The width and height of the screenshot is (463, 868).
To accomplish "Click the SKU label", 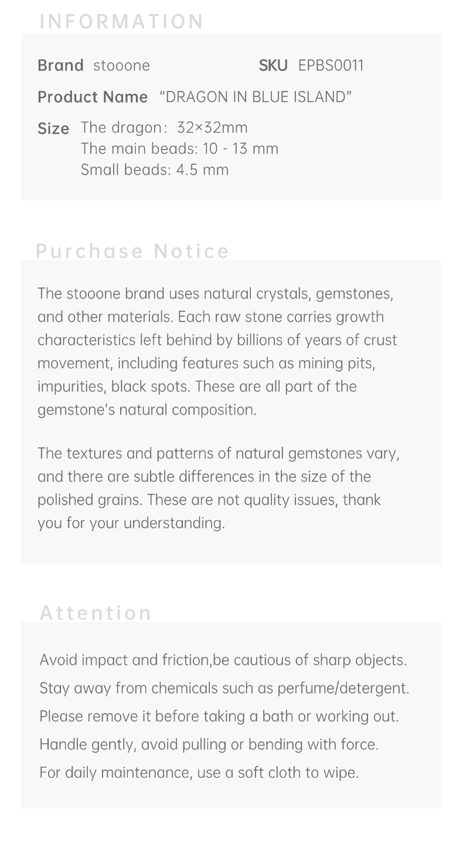I will tap(273, 65).
